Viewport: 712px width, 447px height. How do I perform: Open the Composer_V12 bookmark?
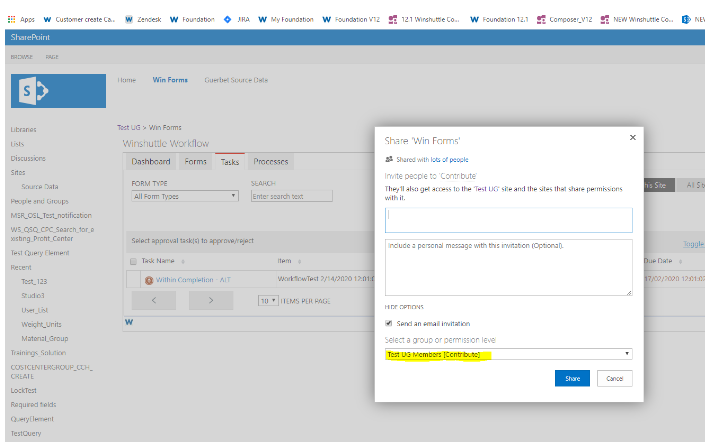click(564, 20)
